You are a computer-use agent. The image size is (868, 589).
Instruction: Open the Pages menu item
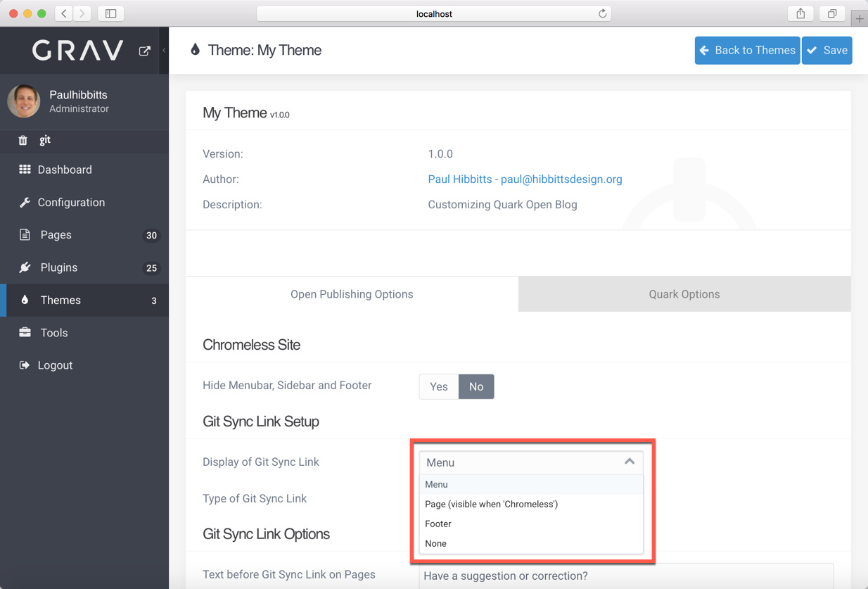(x=84, y=235)
